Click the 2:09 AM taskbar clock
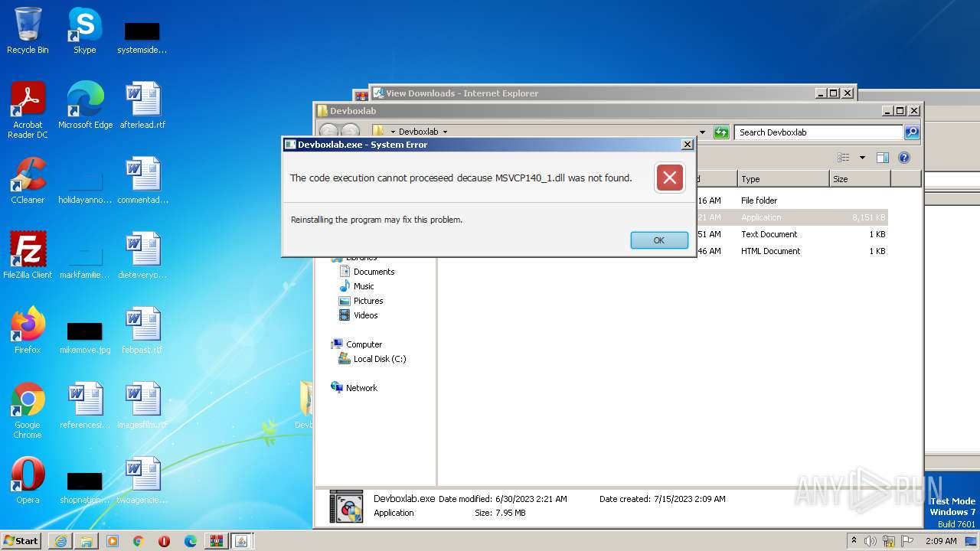The image size is (980, 551). [x=941, y=541]
